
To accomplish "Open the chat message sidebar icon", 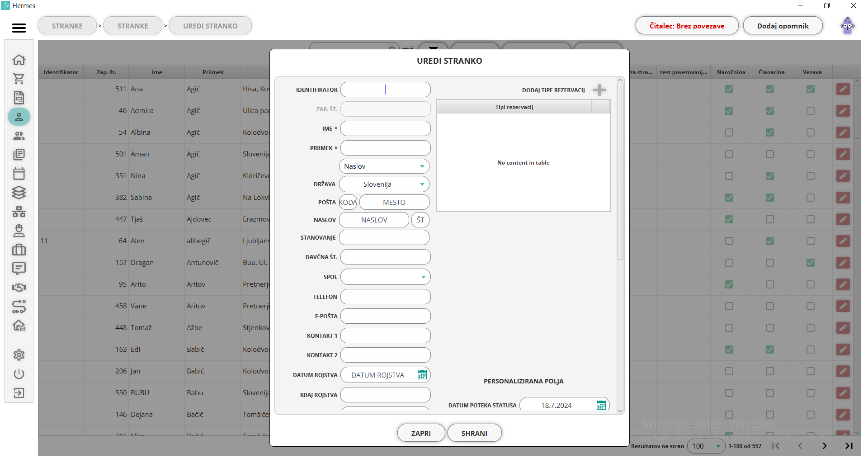I will (19, 269).
